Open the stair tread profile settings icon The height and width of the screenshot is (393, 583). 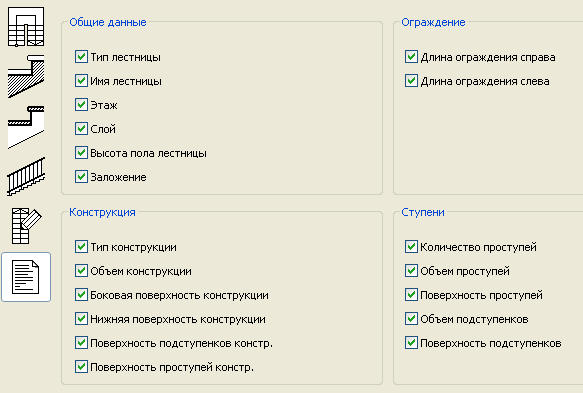click(26, 127)
